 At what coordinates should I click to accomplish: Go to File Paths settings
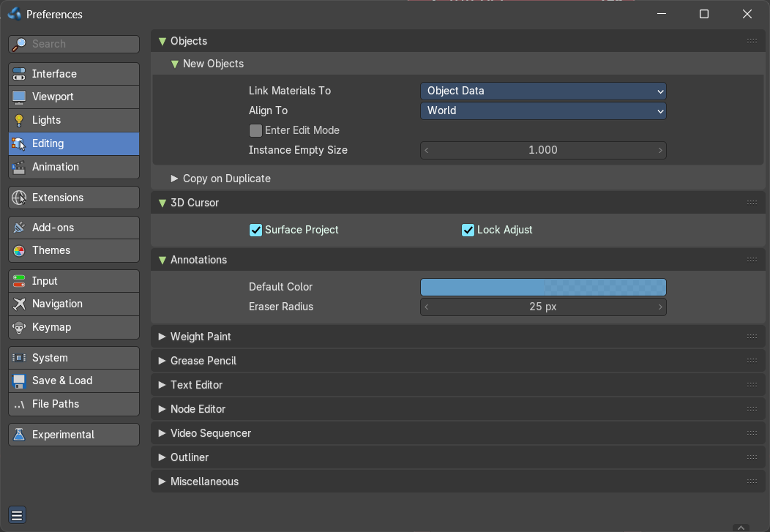[74, 405]
